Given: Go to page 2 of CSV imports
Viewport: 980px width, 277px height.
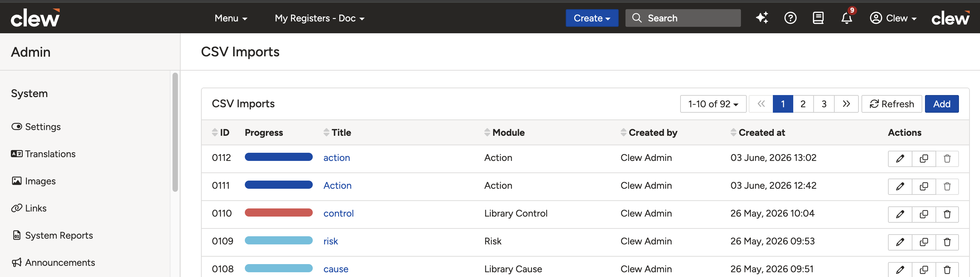Looking at the screenshot, I should pos(803,104).
